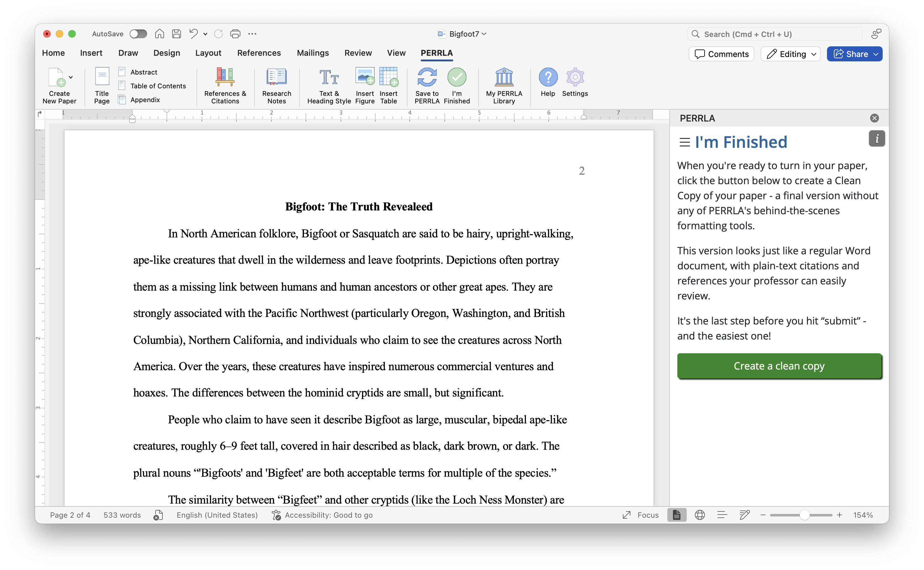
Task: Open the Layout ribbon tab
Action: coord(208,53)
